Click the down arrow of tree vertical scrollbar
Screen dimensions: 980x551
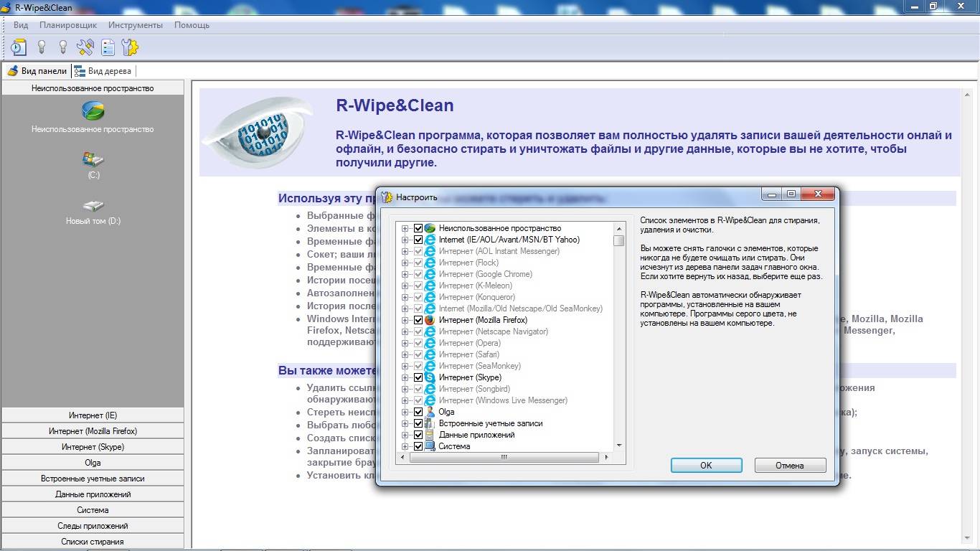pyautogui.click(x=619, y=446)
